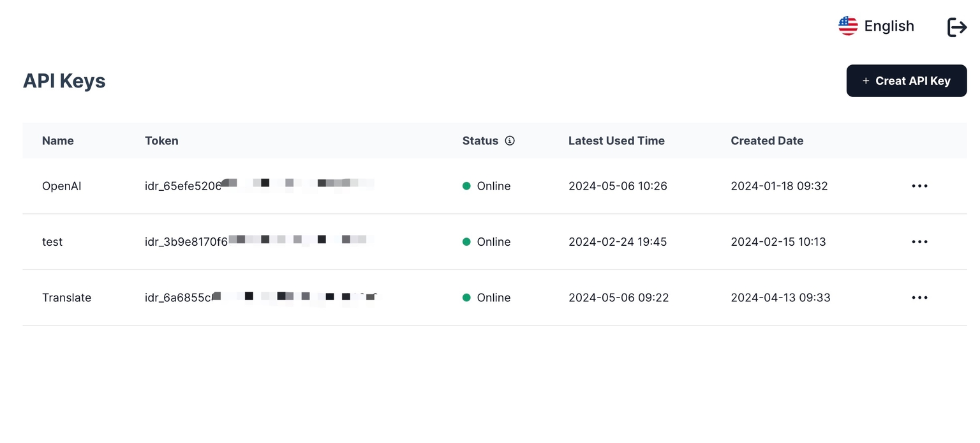The image size is (980, 443).
Task: Click the Created Date column header
Action: click(767, 141)
